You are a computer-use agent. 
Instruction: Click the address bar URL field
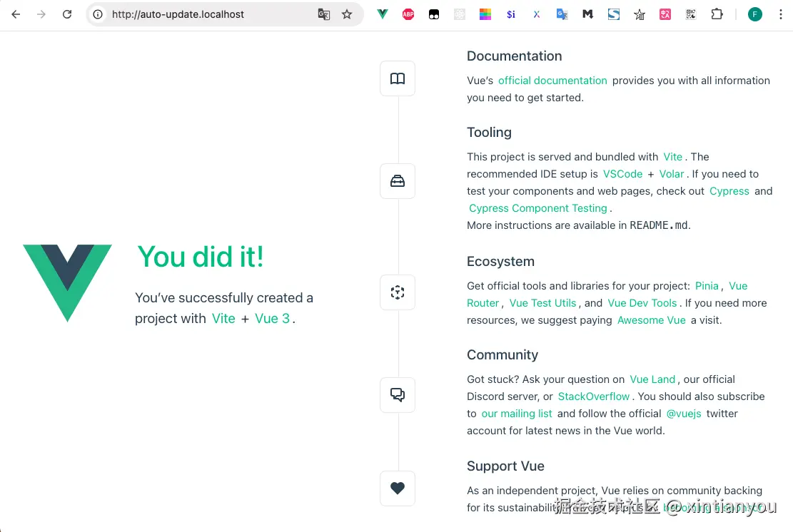(x=207, y=14)
